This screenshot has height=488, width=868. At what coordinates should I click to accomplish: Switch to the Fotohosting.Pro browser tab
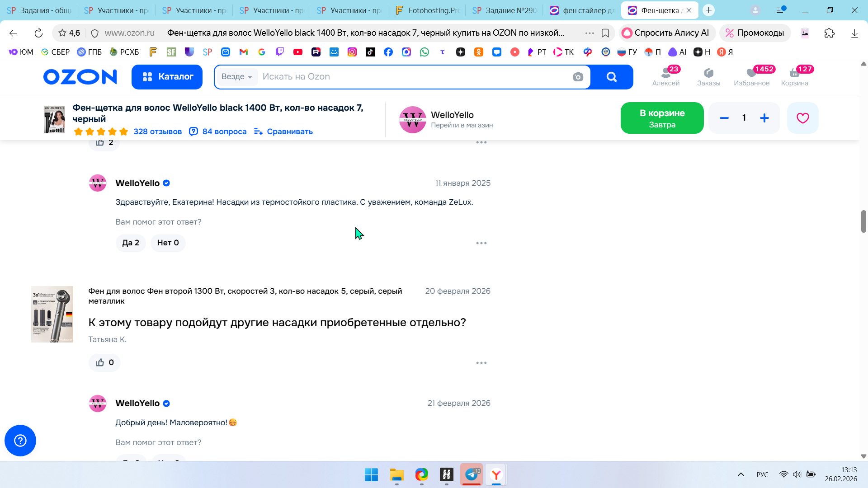coord(427,10)
